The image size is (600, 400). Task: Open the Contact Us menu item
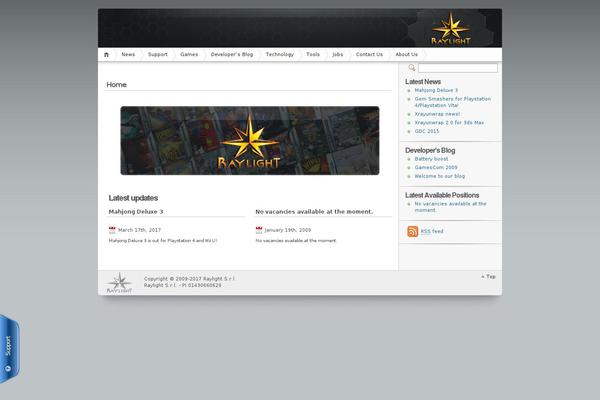pyautogui.click(x=369, y=54)
